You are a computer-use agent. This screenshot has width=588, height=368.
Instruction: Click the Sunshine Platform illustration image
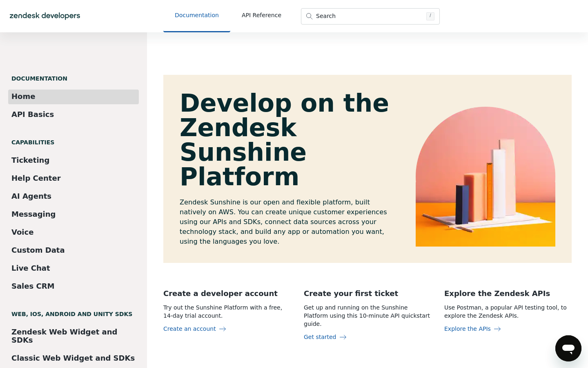coord(485,176)
